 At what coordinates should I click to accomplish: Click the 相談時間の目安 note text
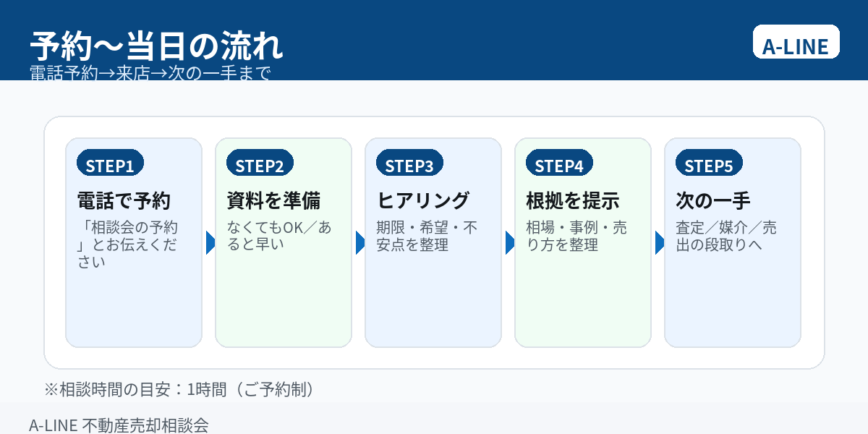pyautogui.click(x=181, y=389)
